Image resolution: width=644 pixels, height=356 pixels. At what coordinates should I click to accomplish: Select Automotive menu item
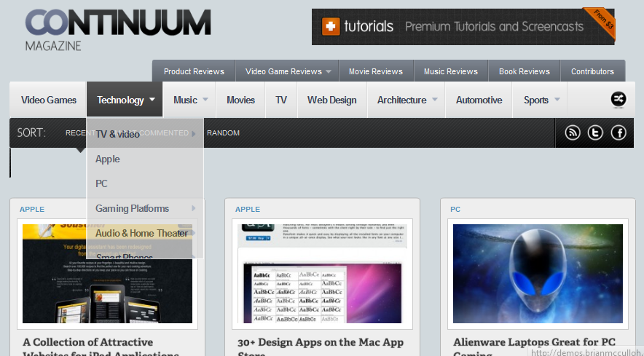point(479,100)
